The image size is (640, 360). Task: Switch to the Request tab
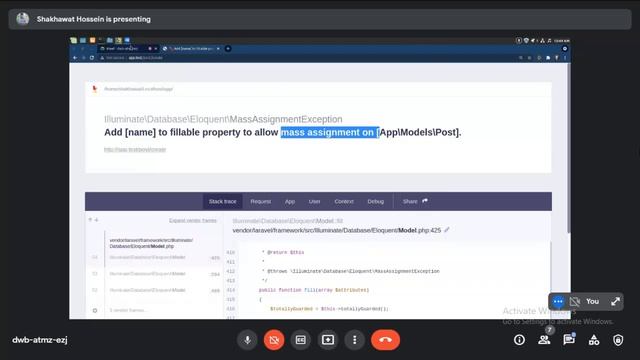pos(260,201)
